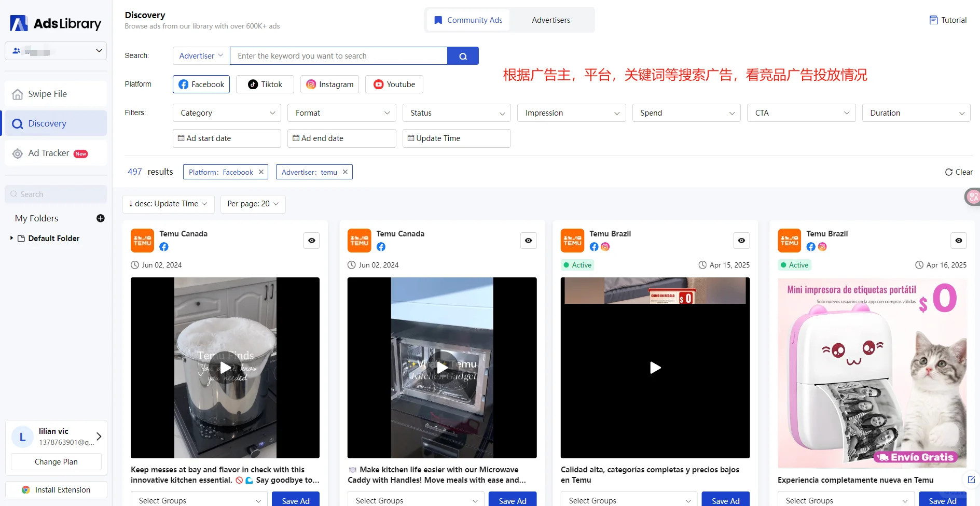Expand the Impression filter dropdown
980x506 pixels.
(x=572, y=113)
